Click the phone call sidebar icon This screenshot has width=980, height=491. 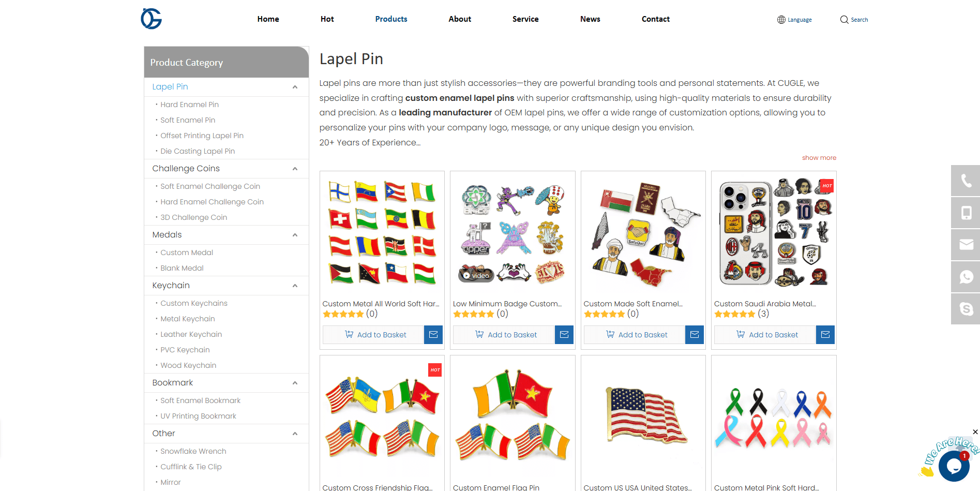point(966,181)
